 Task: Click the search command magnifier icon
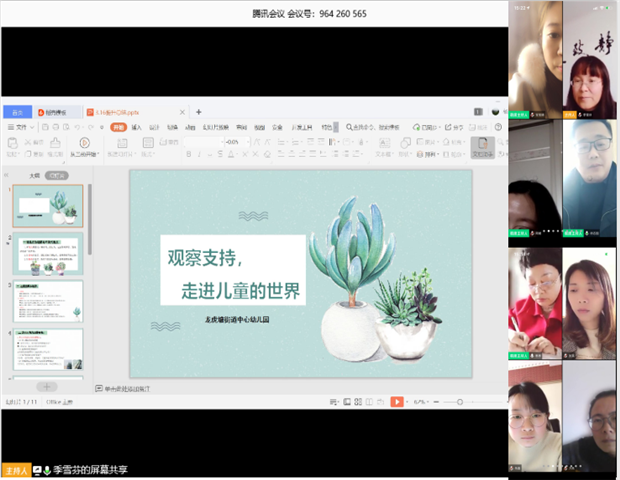[349, 128]
